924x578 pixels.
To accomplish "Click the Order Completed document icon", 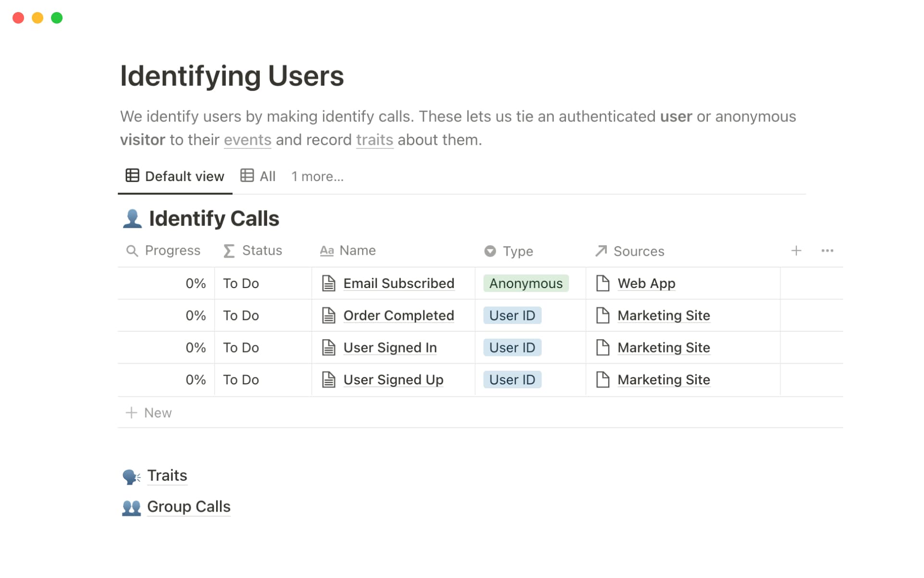I will tap(329, 315).
